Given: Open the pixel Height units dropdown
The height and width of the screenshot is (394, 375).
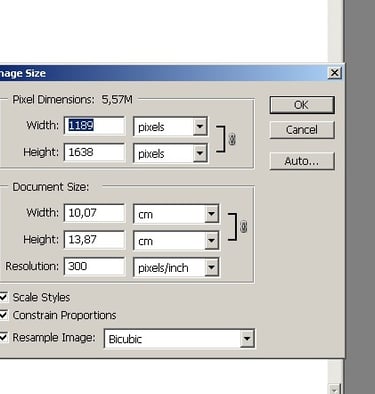Looking at the screenshot, I should 171,153.
